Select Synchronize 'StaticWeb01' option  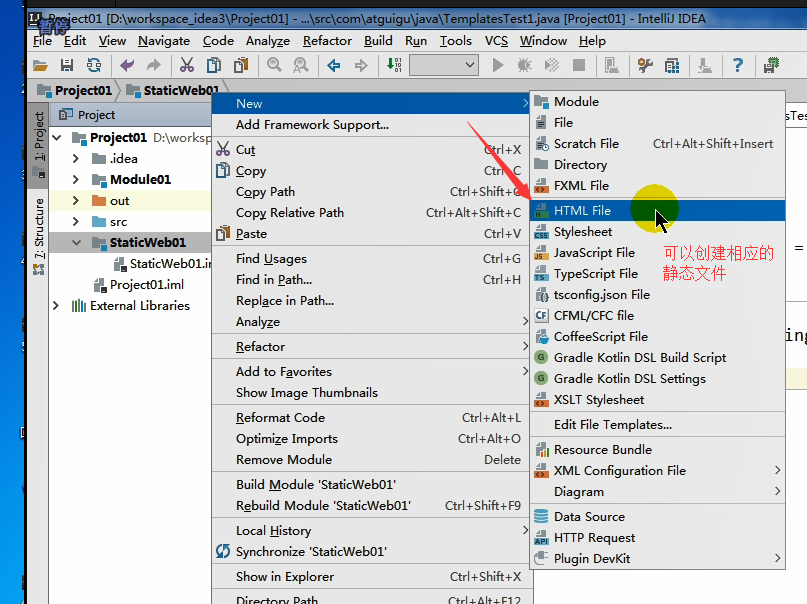(x=371, y=552)
